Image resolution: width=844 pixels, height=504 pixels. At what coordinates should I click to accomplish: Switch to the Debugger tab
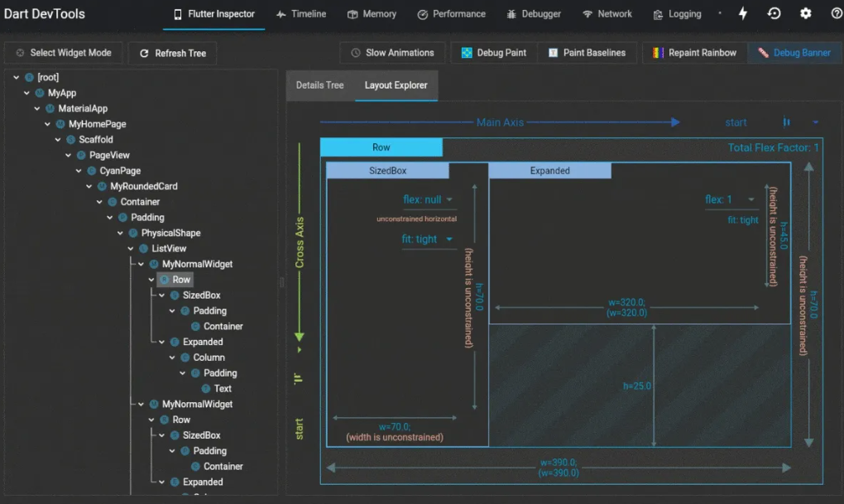pyautogui.click(x=534, y=14)
